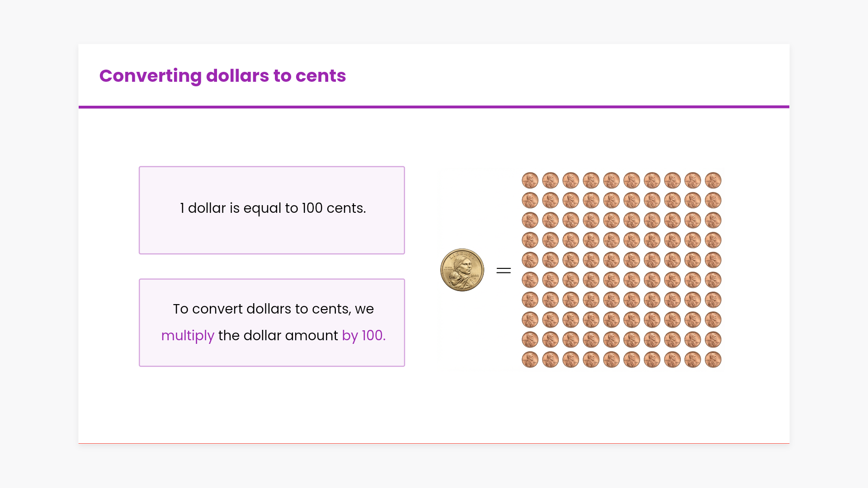Click "the dollar amount" in the second box
Viewport: 868px width, 488px height.
pos(278,336)
